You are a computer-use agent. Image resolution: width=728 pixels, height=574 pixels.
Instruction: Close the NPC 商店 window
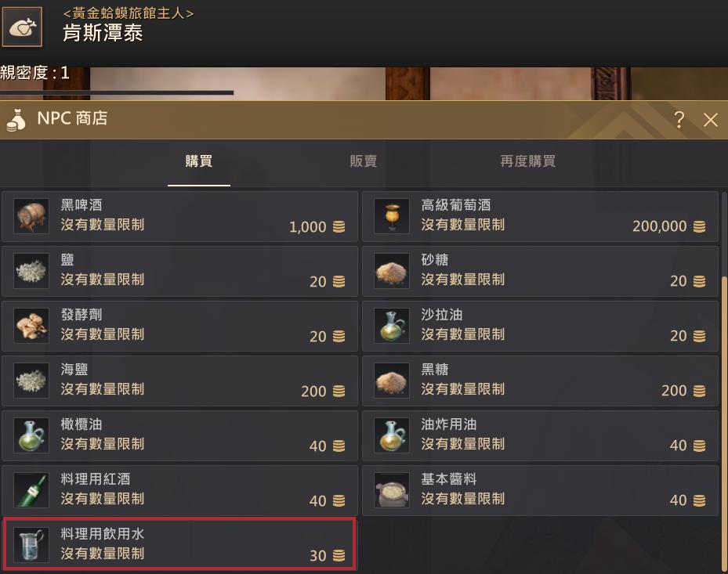click(x=710, y=120)
